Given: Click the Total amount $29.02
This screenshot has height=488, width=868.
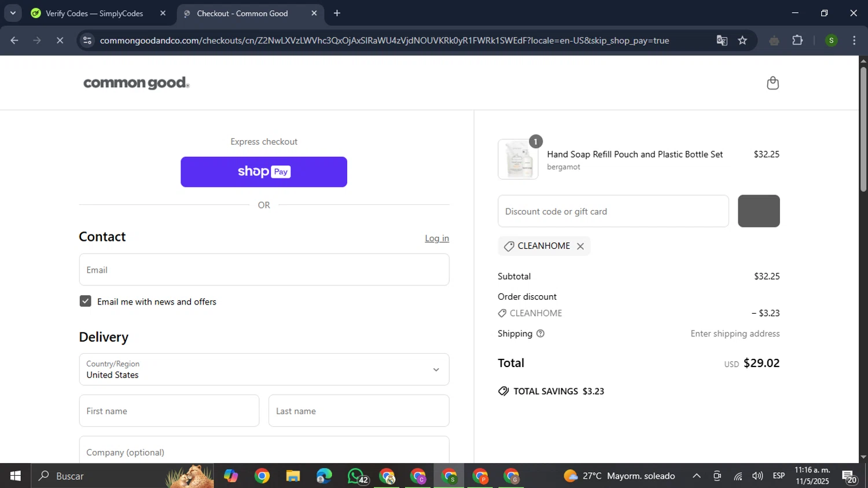Looking at the screenshot, I should tap(762, 363).
